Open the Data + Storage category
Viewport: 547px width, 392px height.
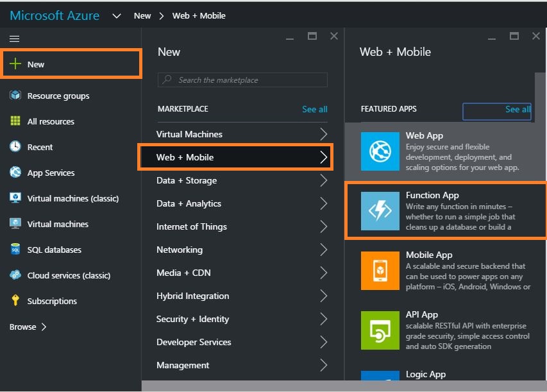244,180
